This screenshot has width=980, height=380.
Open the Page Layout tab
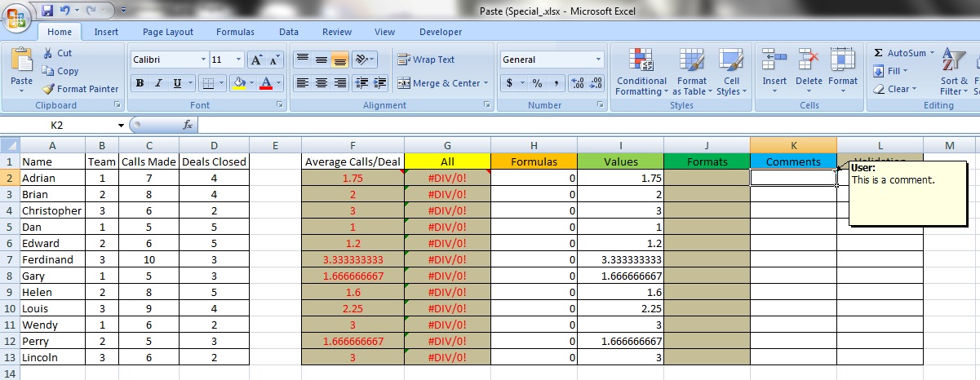click(x=168, y=32)
